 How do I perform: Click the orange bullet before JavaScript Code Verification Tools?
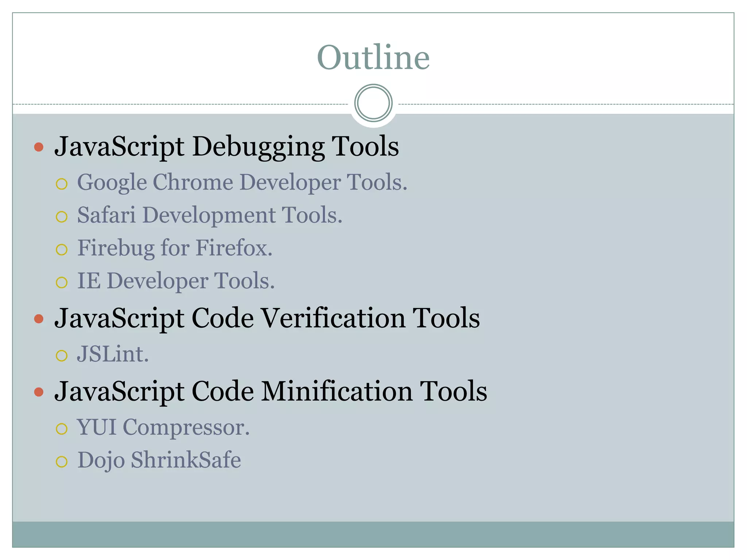(39, 319)
